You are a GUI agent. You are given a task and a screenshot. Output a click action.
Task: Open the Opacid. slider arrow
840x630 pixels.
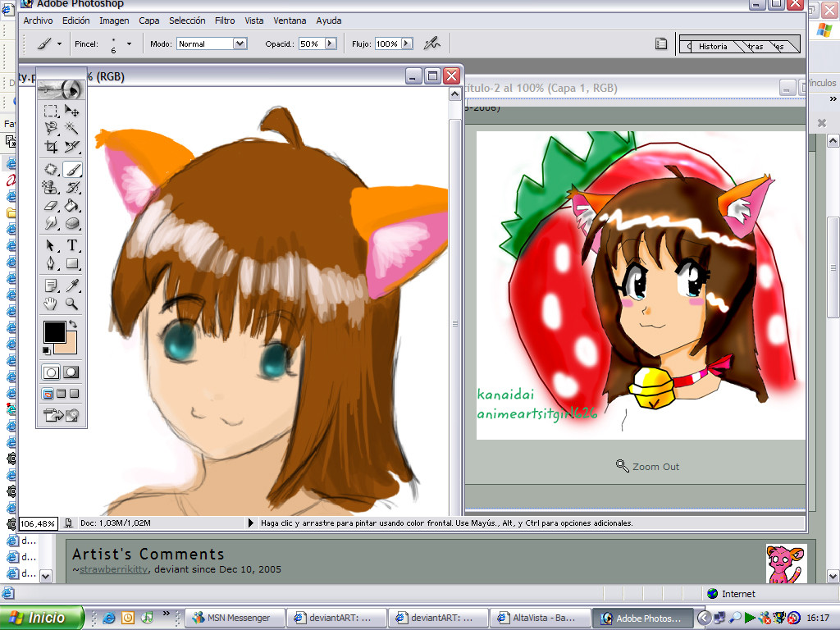pos(330,44)
